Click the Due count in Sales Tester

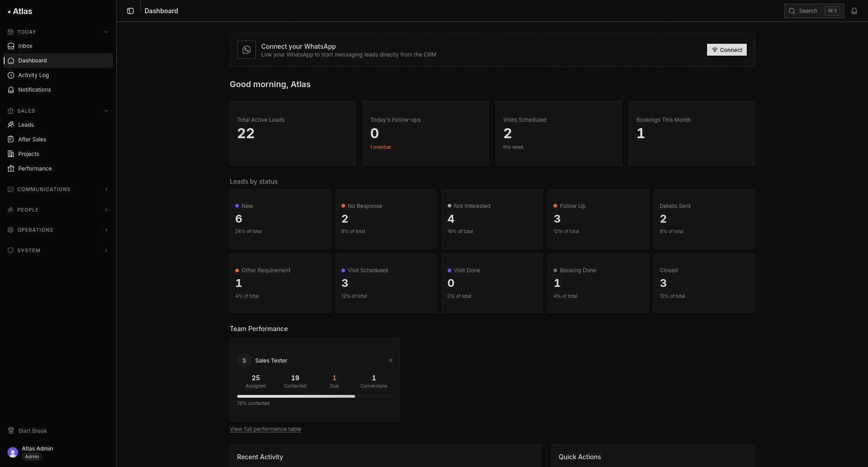coord(335,378)
